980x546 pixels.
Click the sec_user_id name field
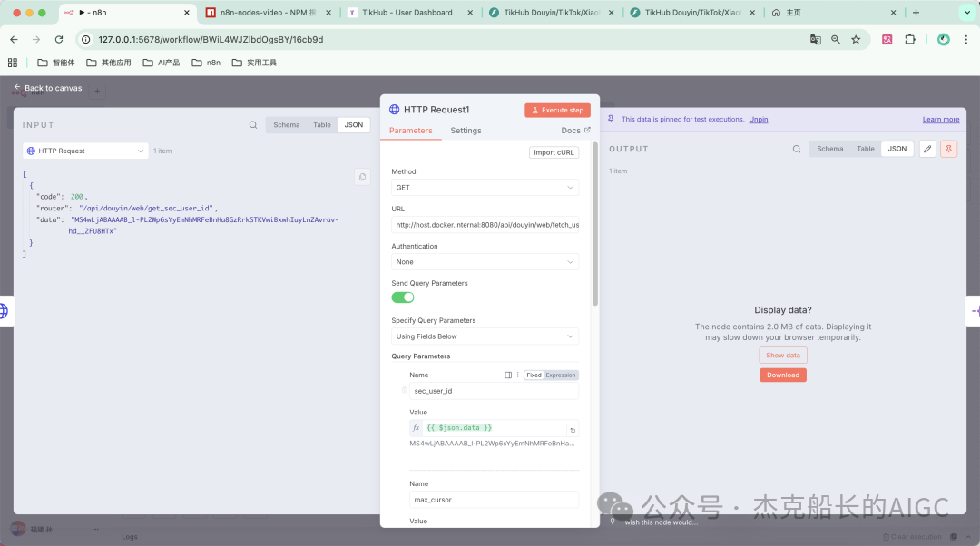[x=494, y=391]
